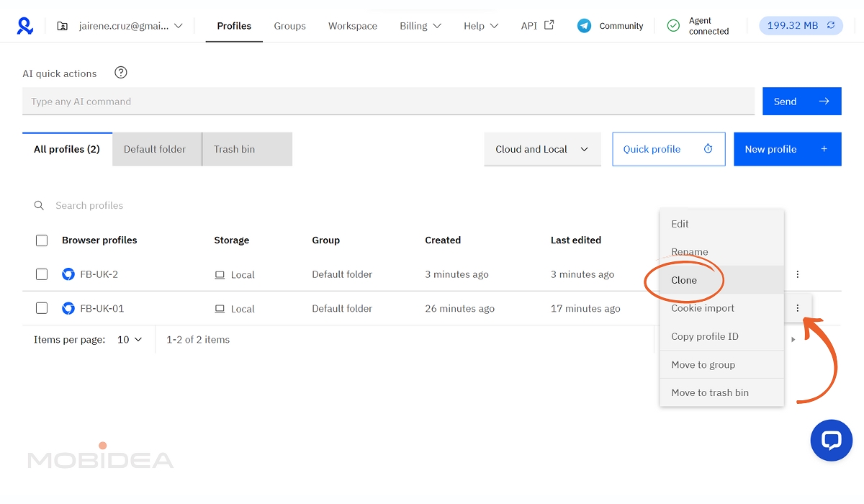Switch to the Trash bin tab

[x=235, y=149]
